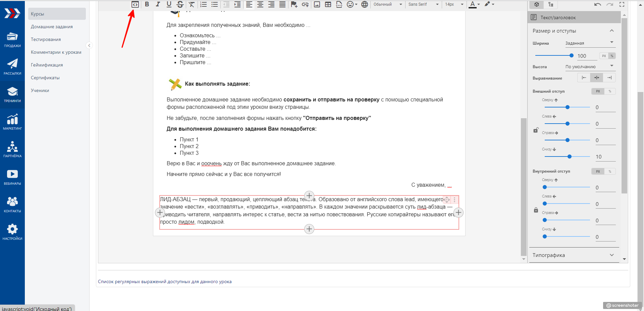644x311 pixels.
Task: Insert a hyperlink
Action: (x=305, y=4)
